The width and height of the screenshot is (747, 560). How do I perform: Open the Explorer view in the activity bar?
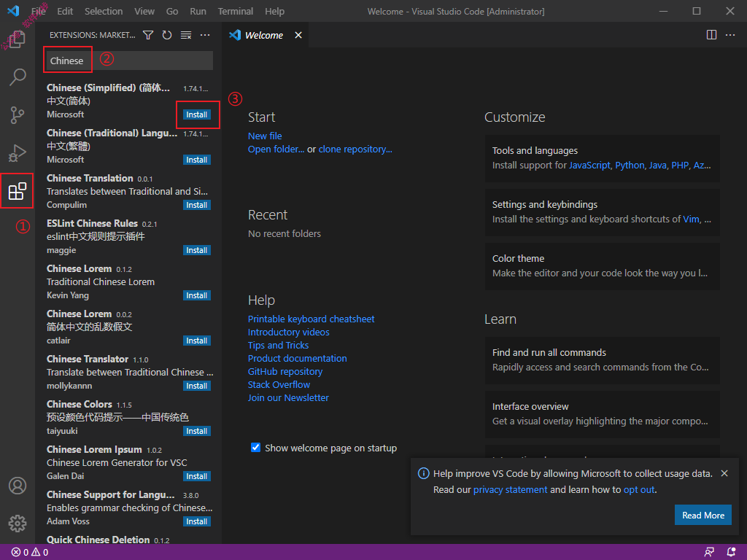[18, 39]
